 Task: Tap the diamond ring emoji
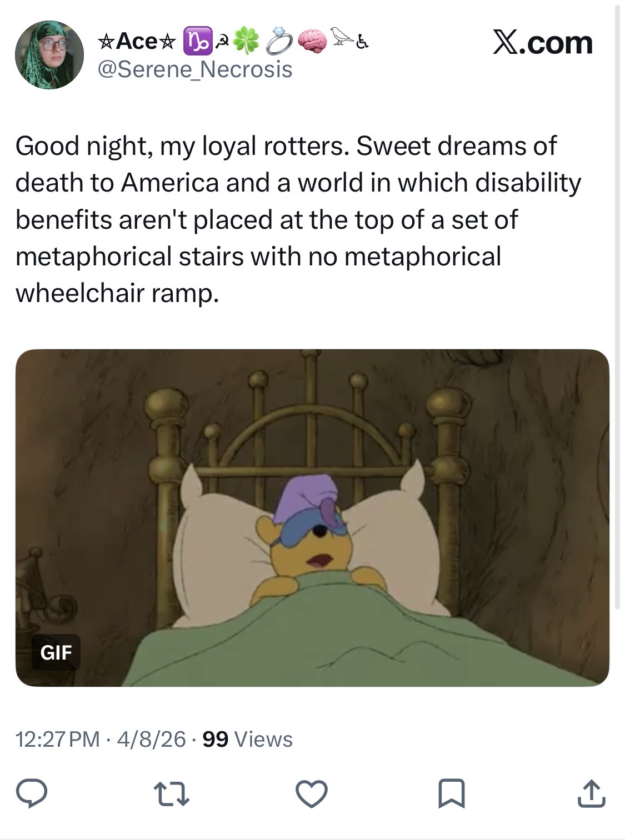(x=278, y=42)
